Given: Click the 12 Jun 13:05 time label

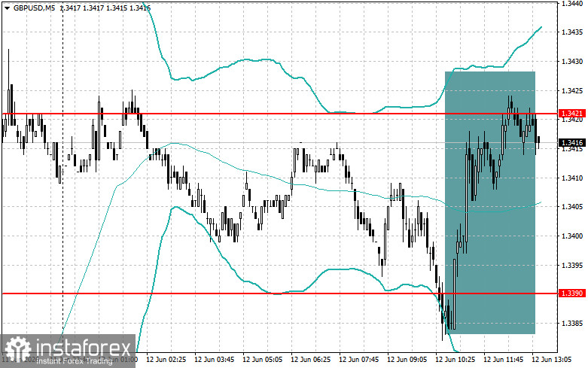Looking at the screenshot, I should (552, 360).
